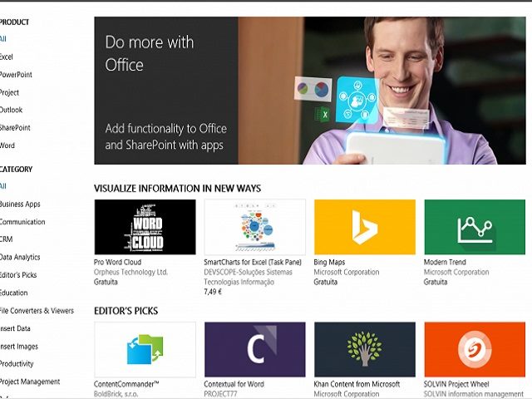The width and height of the screenshot is (532, 399).
Task: Click the DEVSCOPE publisher name
Action: tap(248, 277)
